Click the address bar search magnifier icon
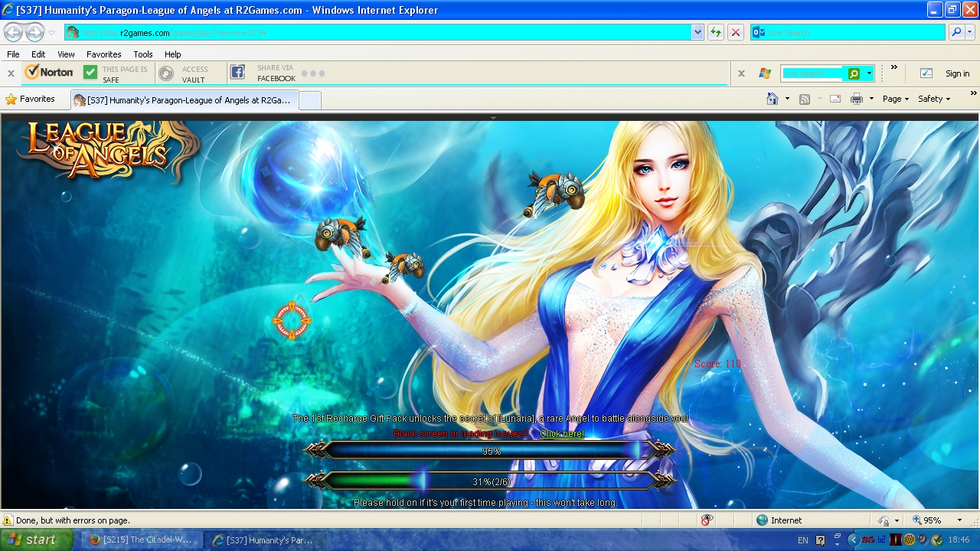The image size is (980, 551). (956, 32)
